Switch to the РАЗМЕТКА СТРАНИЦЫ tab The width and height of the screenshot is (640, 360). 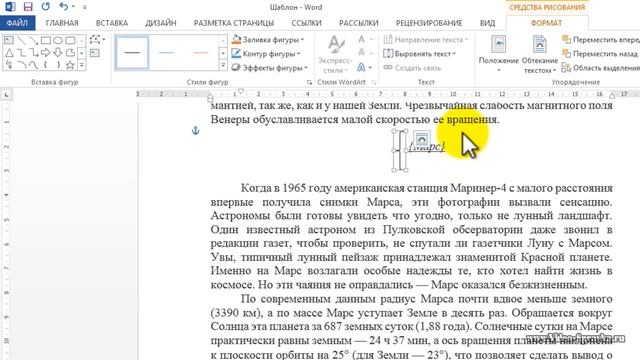pos(233,23)
